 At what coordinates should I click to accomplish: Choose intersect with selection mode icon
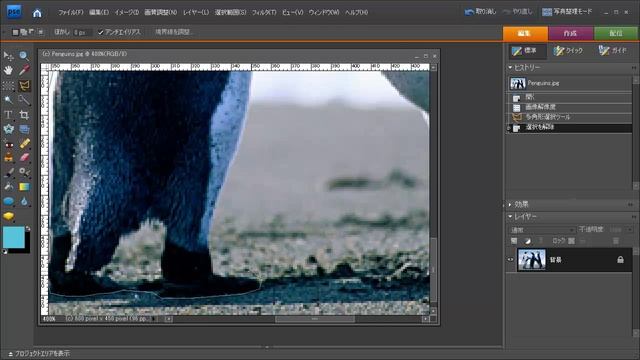coord(40,32)
